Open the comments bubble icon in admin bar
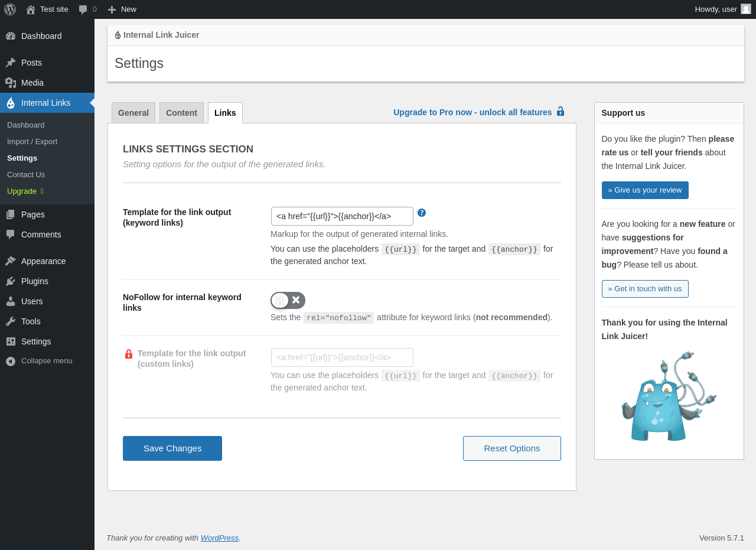 [x=83, y=9]
